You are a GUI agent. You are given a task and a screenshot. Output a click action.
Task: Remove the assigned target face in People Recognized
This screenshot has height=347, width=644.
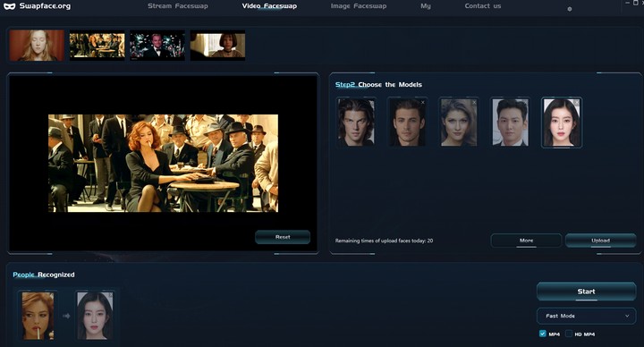pos(110,295)
